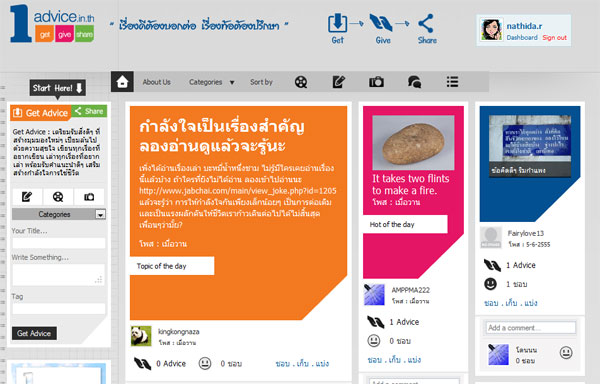Image resolution: width=600 pixels, height=384 pixels.
Task: Click '0 Advice' count on kingkongnaza post
Action: click(x=171, y=363)
